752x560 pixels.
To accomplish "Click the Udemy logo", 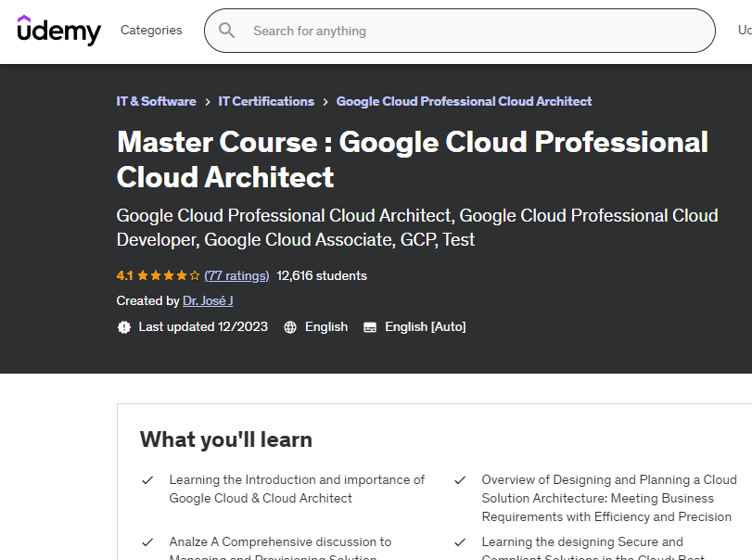I will click(x=58, y=30).
